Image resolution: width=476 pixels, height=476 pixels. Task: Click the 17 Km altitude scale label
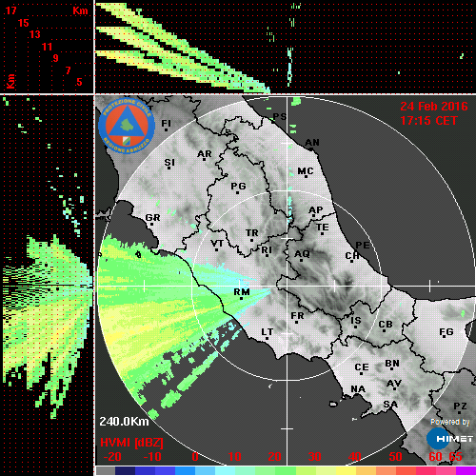(10, 10)
